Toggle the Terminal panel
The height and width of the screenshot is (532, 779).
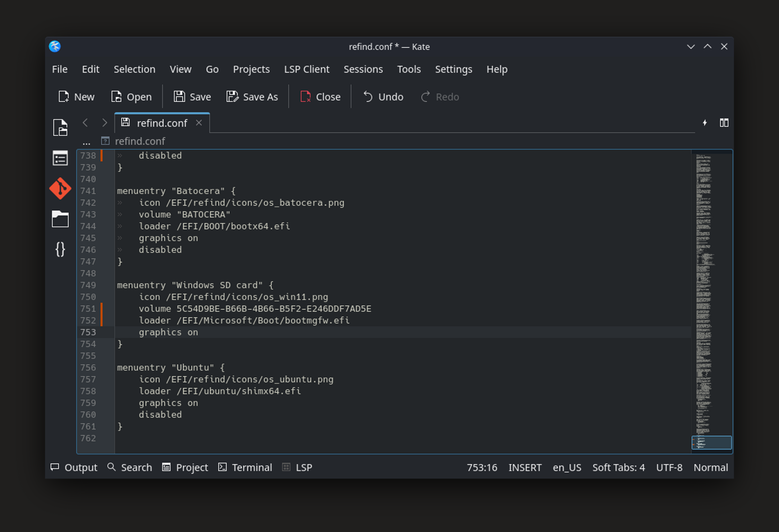pos(245,468)
